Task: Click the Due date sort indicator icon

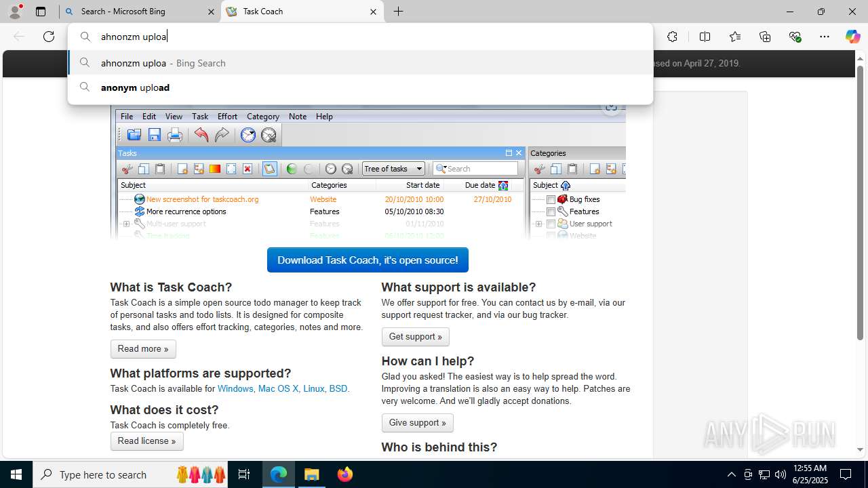Action: point(503,185)
